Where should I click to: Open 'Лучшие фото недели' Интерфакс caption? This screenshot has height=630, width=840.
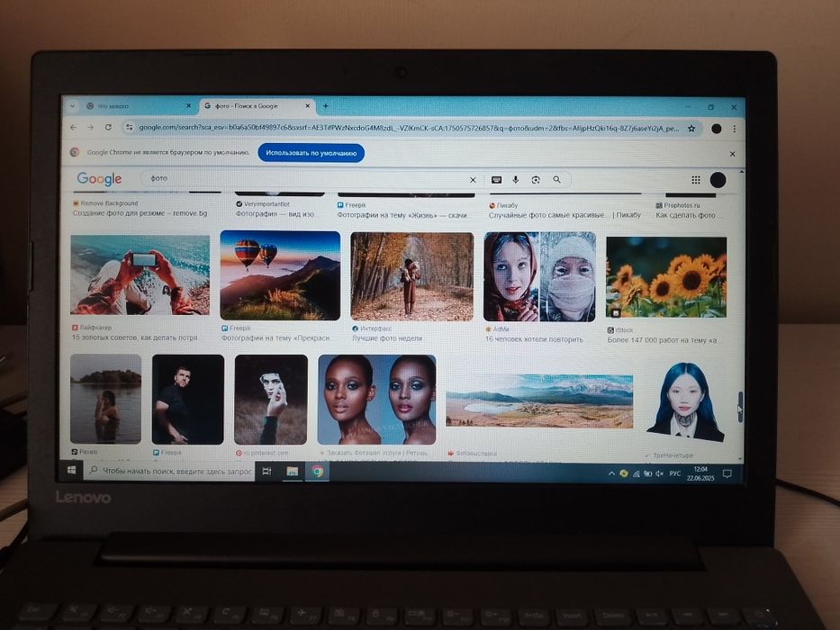pos(387,338)
